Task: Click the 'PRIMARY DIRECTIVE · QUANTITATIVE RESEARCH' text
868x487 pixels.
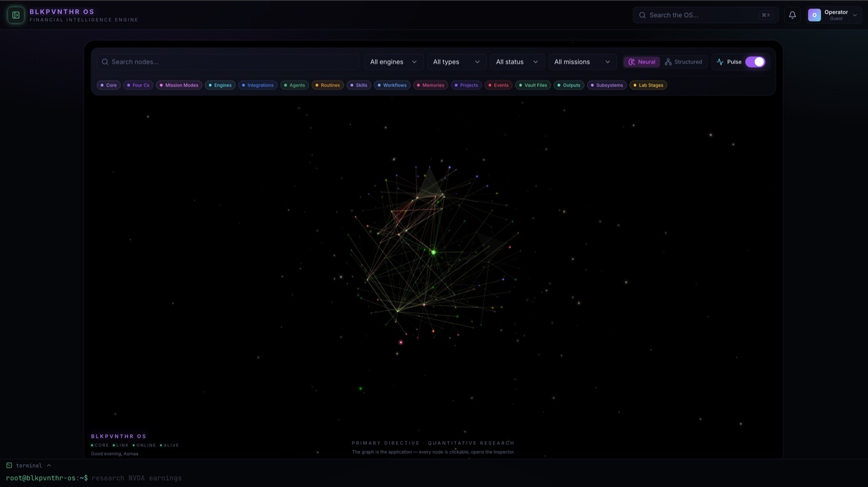Action: click(x=433, y=443)
